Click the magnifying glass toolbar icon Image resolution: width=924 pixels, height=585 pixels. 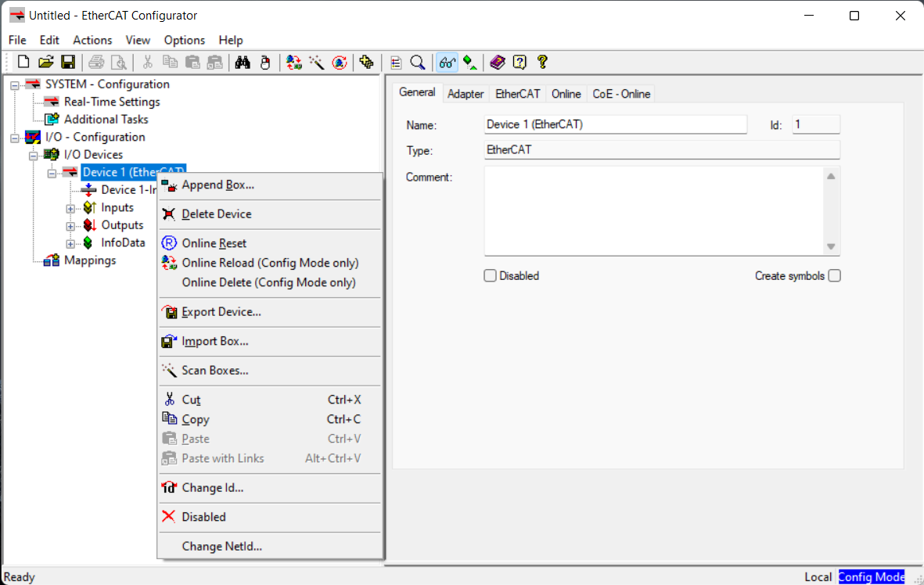(418, 62)
